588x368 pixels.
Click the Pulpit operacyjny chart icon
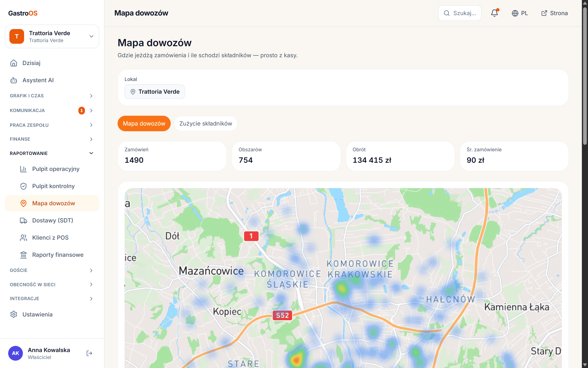click(23, 169)
